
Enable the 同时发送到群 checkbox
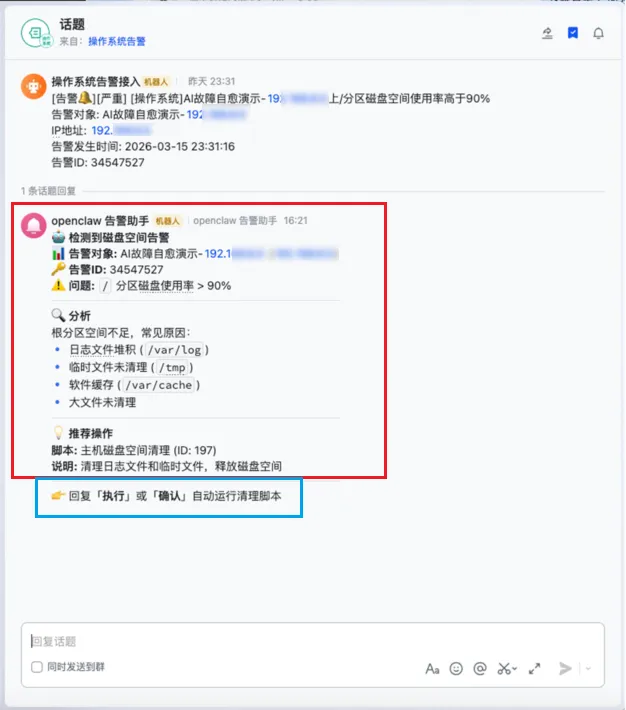tap(37, 667)
